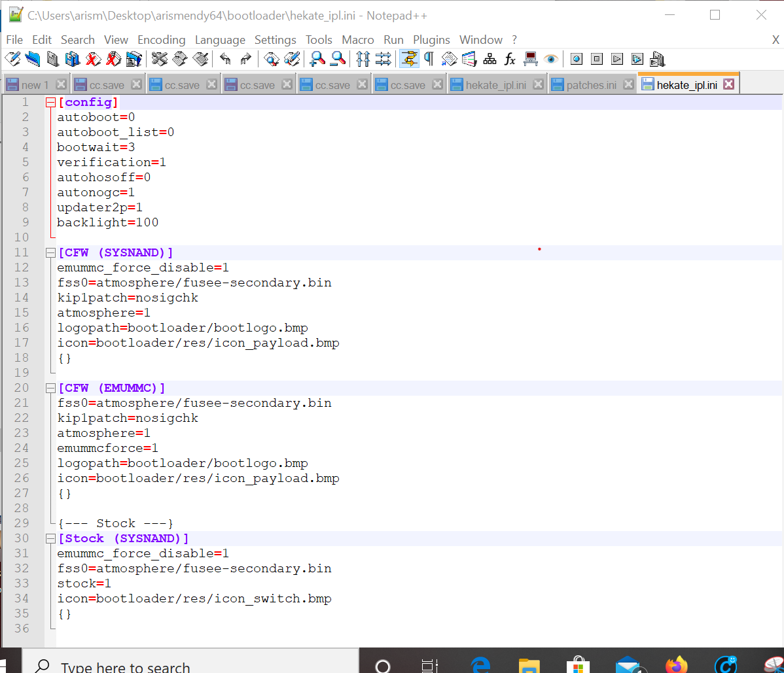The height and width of the screenshot is (673, 784).
Task: Close the active hekate_ipl.ini tab
Action: pos(729,84)
